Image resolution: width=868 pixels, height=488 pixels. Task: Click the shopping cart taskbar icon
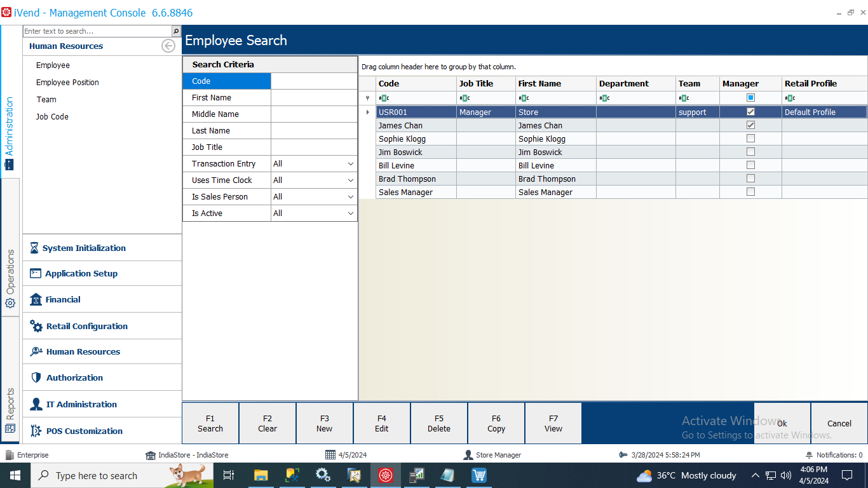point(479,475)
